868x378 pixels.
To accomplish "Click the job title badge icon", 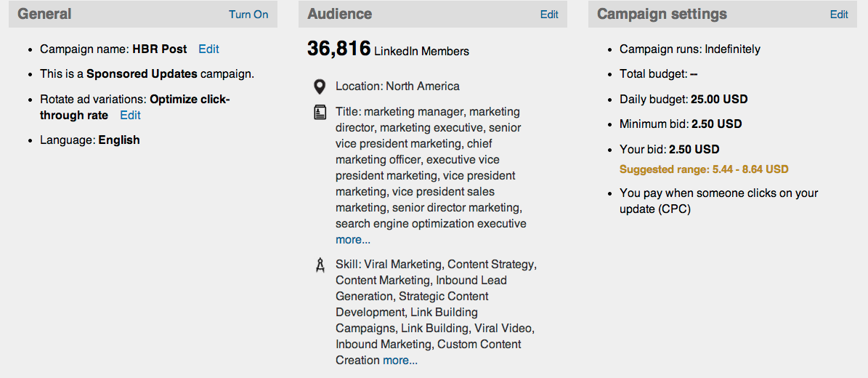I will coord(320,113).
